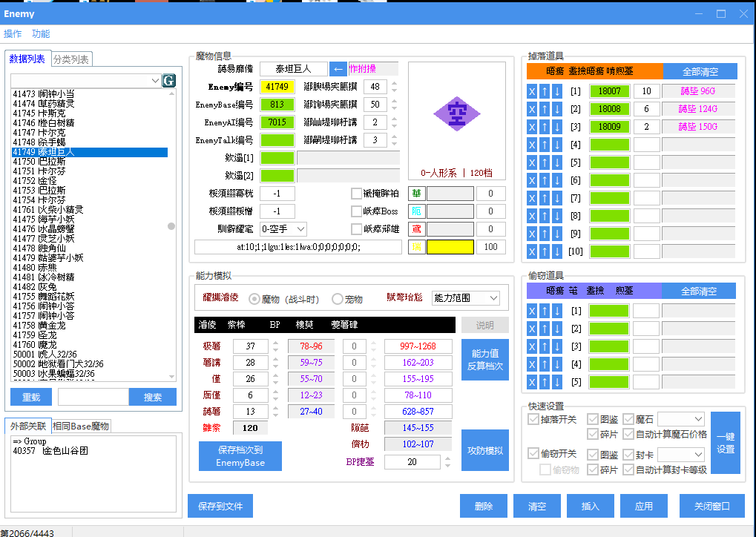
Task: Open the 0-空手 dropdown
Action: [283, 229]
